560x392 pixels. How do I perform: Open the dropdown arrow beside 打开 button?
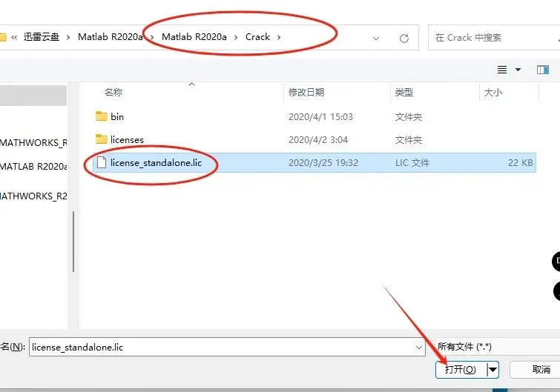[x=493, y=370]
